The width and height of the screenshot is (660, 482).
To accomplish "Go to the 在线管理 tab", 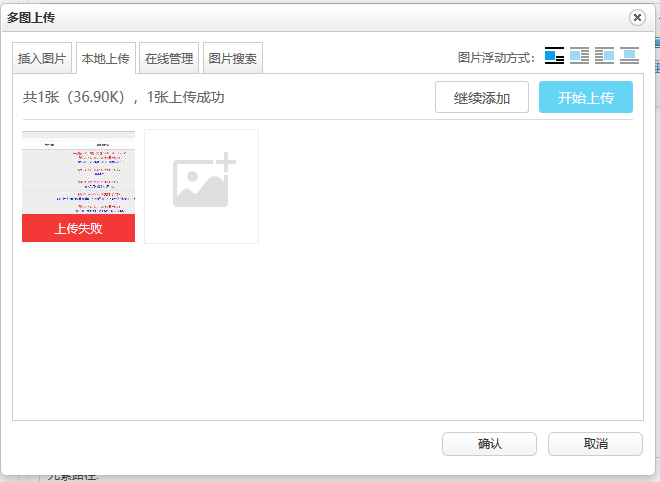I will pos(168,59).
